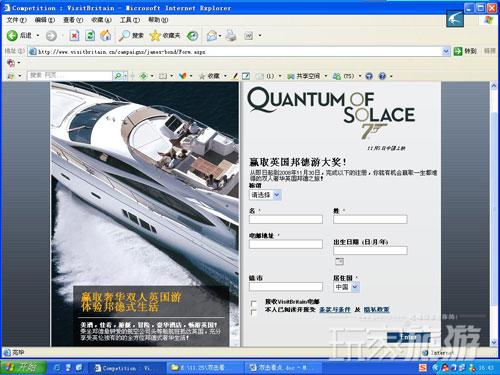The width and height of the screenshot is (500, 375).
Task: Click the Sogou S icon in system tray
Action: click(423, 368)
